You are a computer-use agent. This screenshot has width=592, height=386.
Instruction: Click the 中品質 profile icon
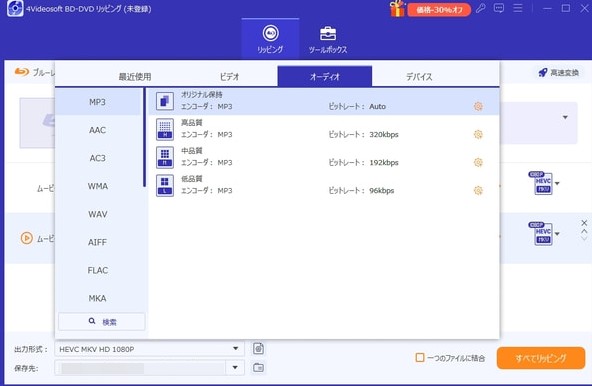[165, 157]
